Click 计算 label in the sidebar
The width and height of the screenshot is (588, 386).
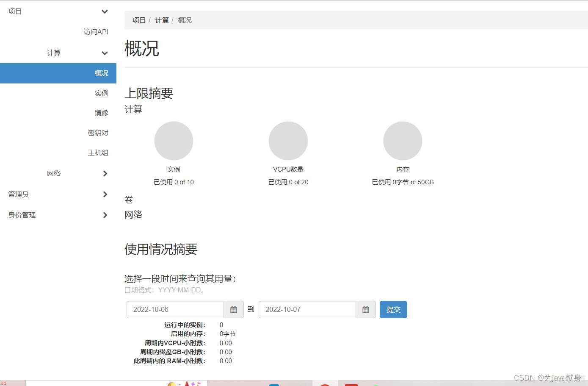tap(54, 53)
